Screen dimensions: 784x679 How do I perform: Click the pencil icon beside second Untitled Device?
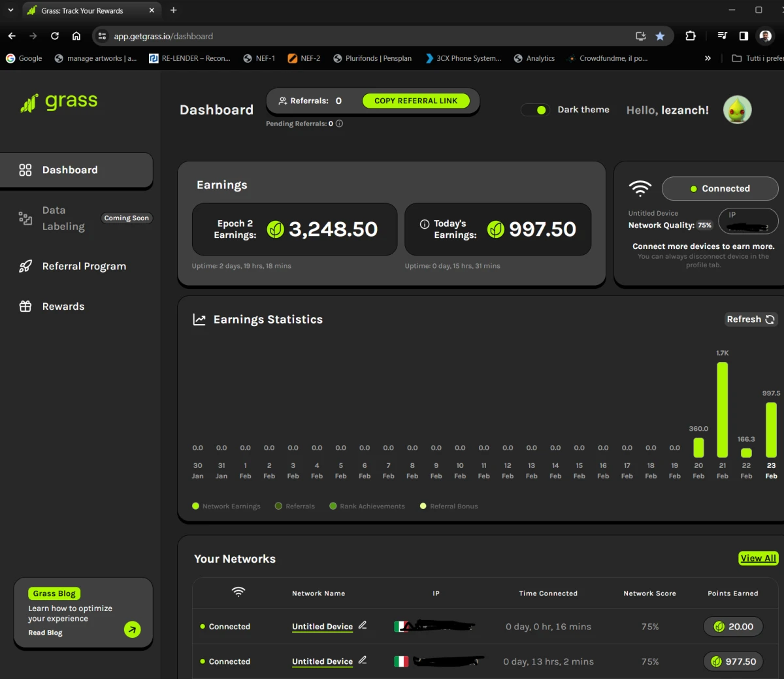[363, 660]
